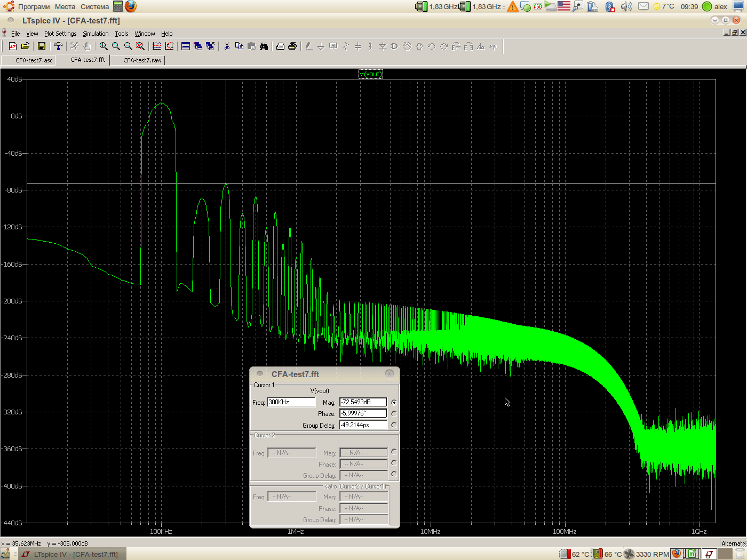The height and width of the screenshot is (560, 747).
Task: Click the Zoom Area magnifier icon
Action: pyautogui.click(x=116, y=46)
